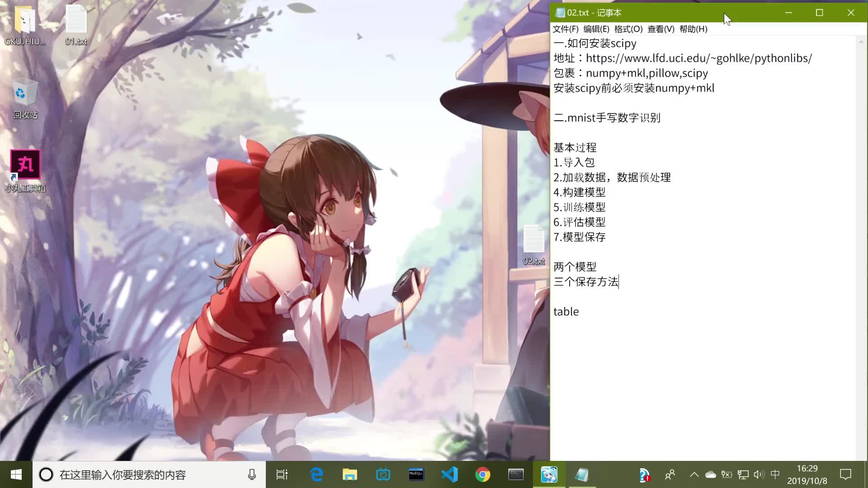Mute sound using the speaker tray icon
The width and height of the screenshot is (868, 488).
[758, 475]
